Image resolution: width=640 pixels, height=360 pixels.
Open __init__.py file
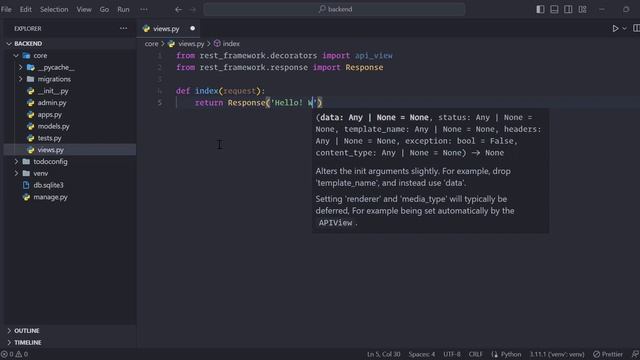53,91
